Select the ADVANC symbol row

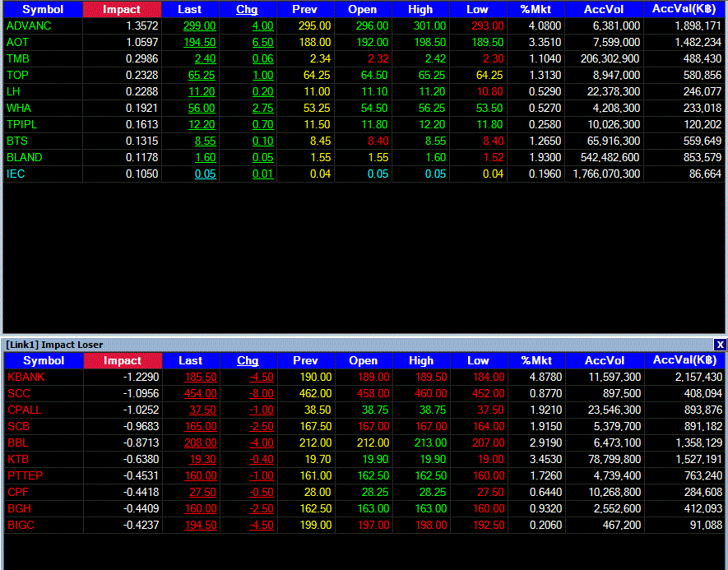point(29,26)
